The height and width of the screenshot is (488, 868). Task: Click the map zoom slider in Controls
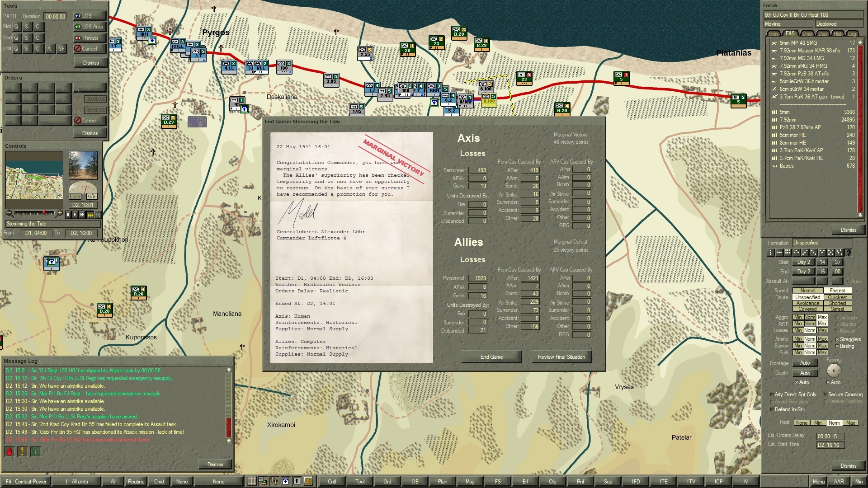(x=34, y=213)
